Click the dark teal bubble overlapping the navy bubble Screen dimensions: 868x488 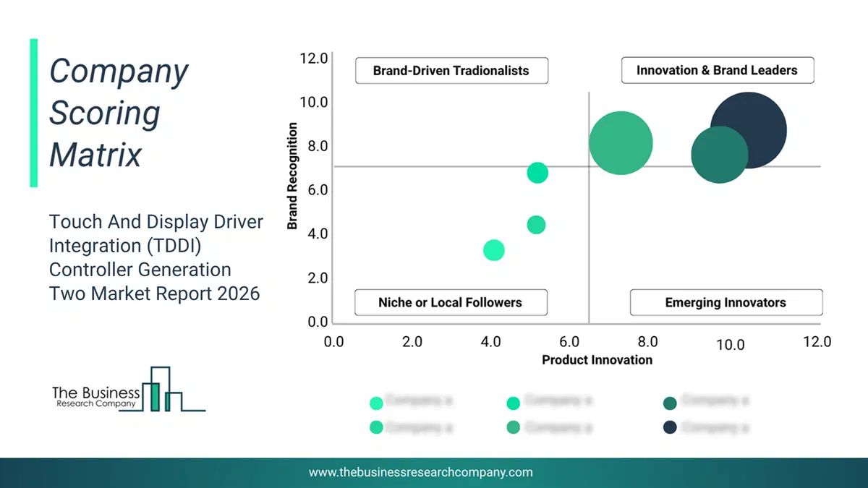720,155
